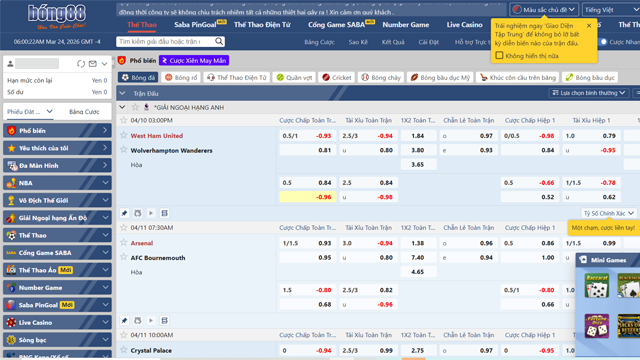Open Cổng Game SABA top tab
Image resolution: width=640 pixels, height=360 pixels.
[337, 25]
